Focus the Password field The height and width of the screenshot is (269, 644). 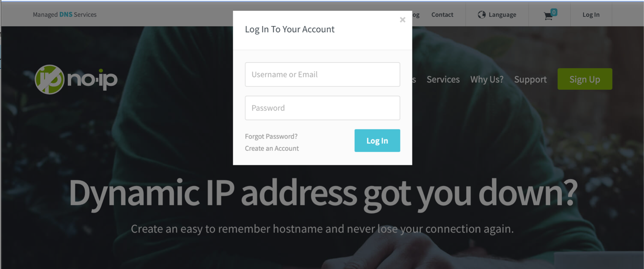pos(322,108)
